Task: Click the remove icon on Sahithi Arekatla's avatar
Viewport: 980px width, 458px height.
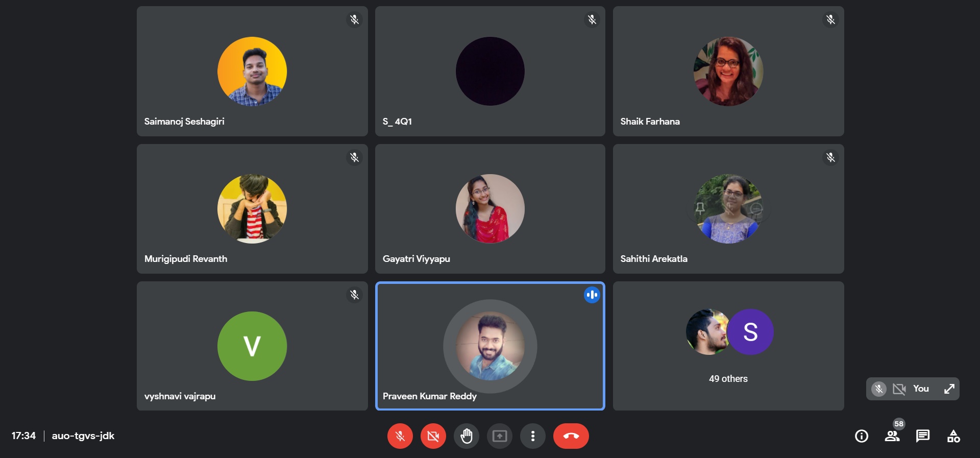Action: point(756,208)
